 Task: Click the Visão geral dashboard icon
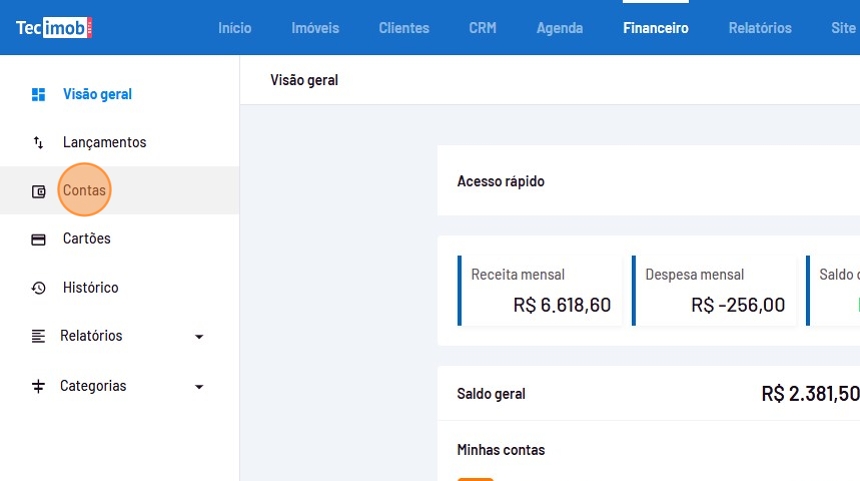(39, 95)
